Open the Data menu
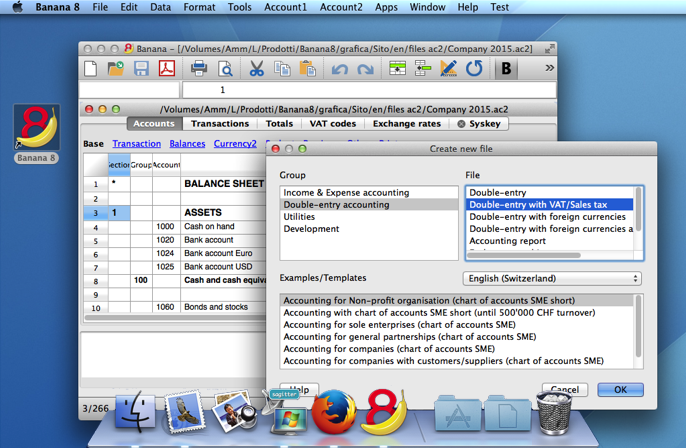This screenshot has width=686, height=448. pyautogui.click(x=161, y=7)
